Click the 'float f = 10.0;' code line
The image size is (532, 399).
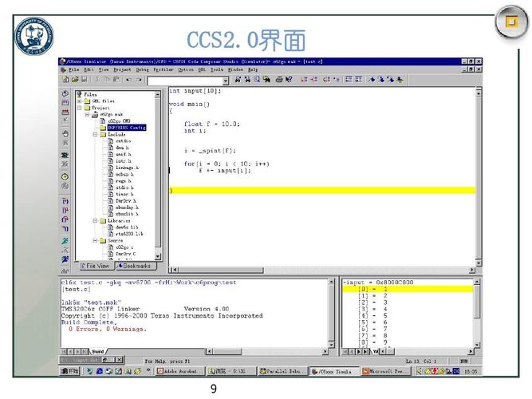(x=211, y=124)
